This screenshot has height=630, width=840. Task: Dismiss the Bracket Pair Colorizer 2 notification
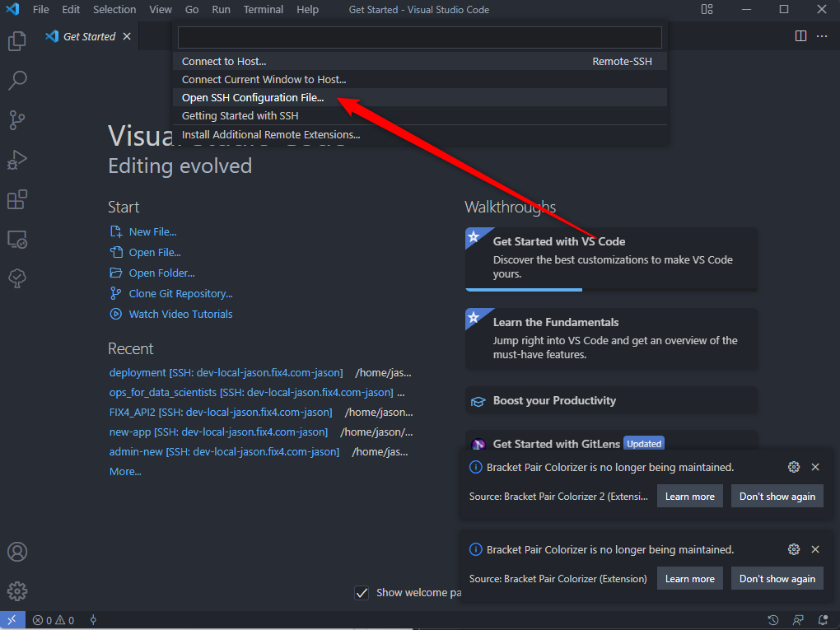coord(815,467)
